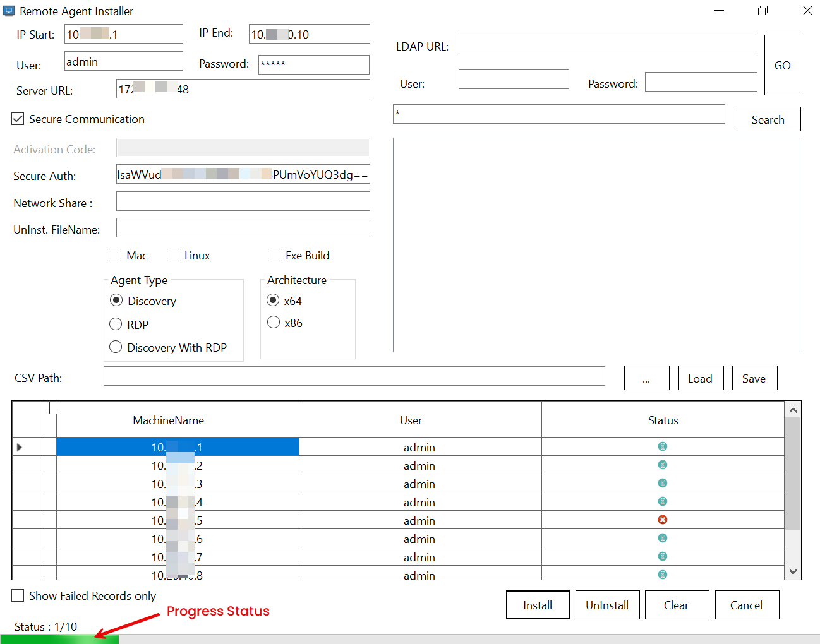Click the GO button for LDAP
Image resolution: width=820 pixels, height=644 pixels.
coord(783,65)
